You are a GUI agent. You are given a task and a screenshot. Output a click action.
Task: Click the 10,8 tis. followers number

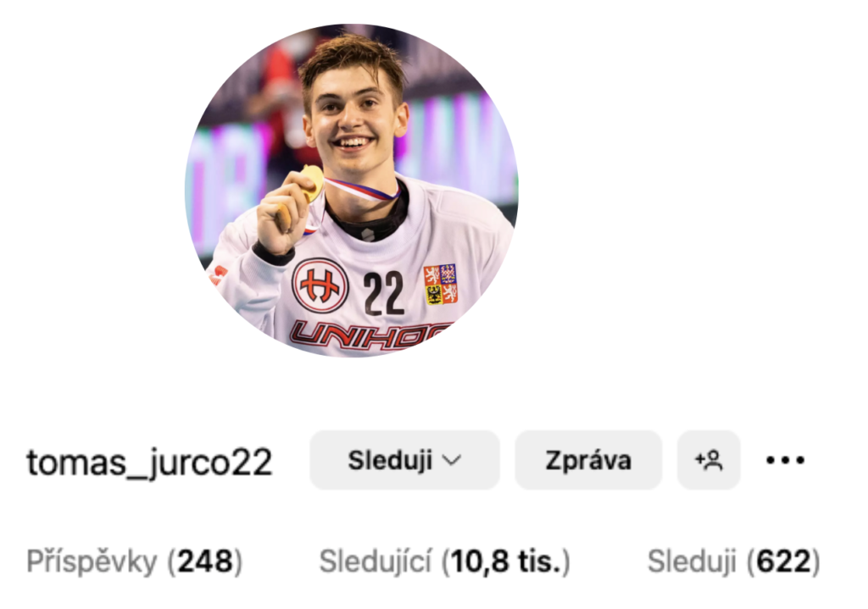click(506, 562)
